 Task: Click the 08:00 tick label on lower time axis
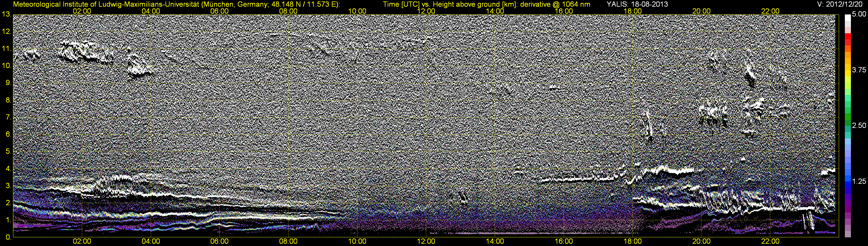coord(288,242)
